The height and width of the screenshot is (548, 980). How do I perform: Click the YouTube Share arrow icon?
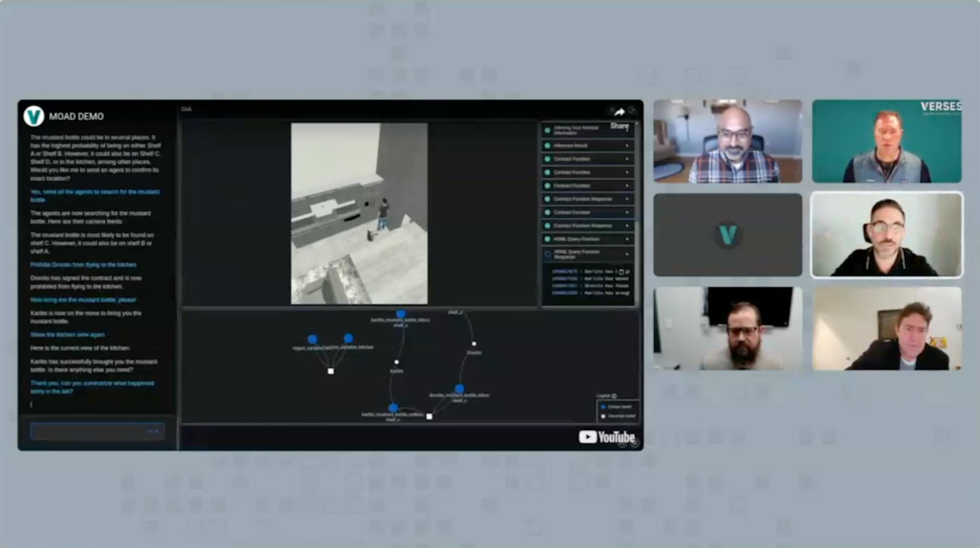click(619, 112)
